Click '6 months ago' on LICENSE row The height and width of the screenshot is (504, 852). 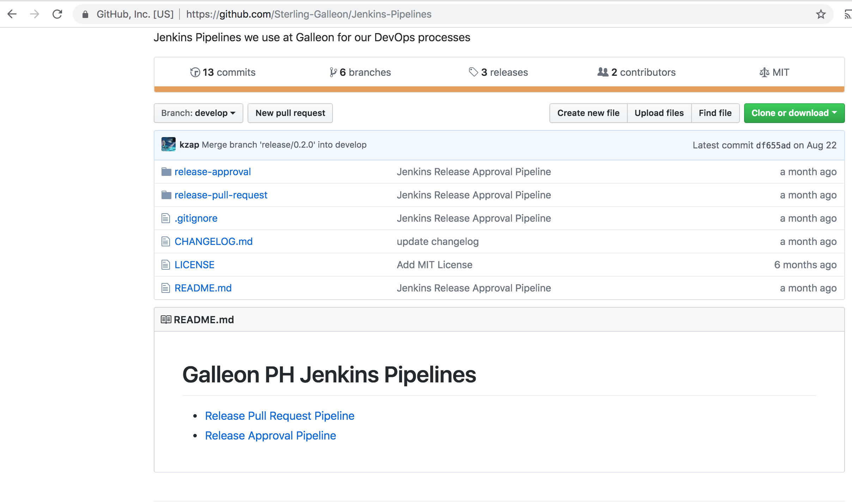click(805, 265)
